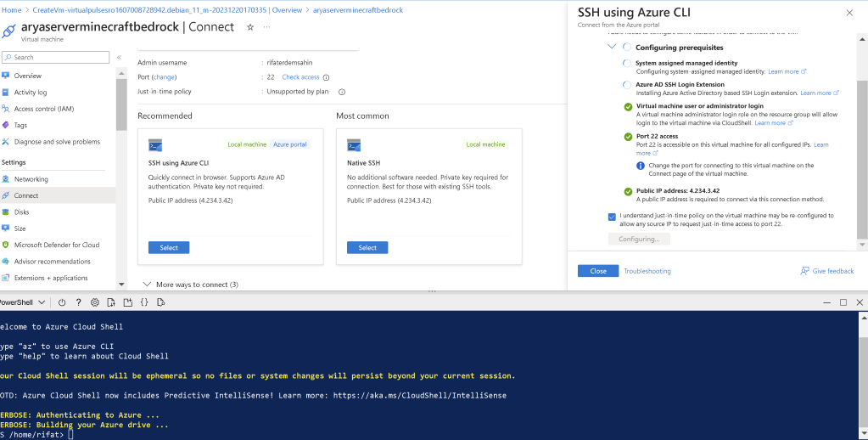Click Azure AD SSH Login Extension status circle

[x=627, y=85]
